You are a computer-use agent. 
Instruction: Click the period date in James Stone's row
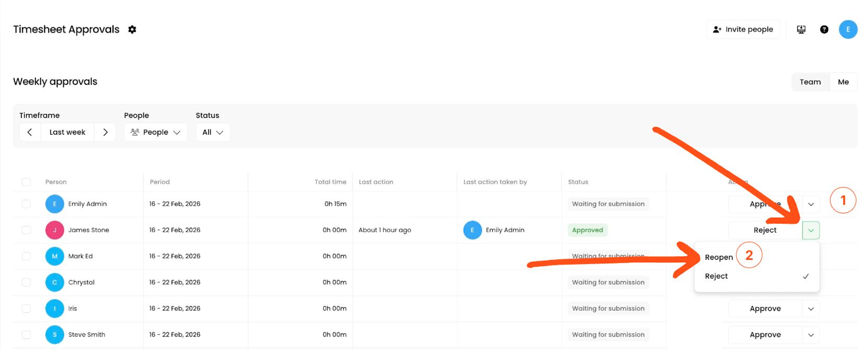[x=175, y=230]
